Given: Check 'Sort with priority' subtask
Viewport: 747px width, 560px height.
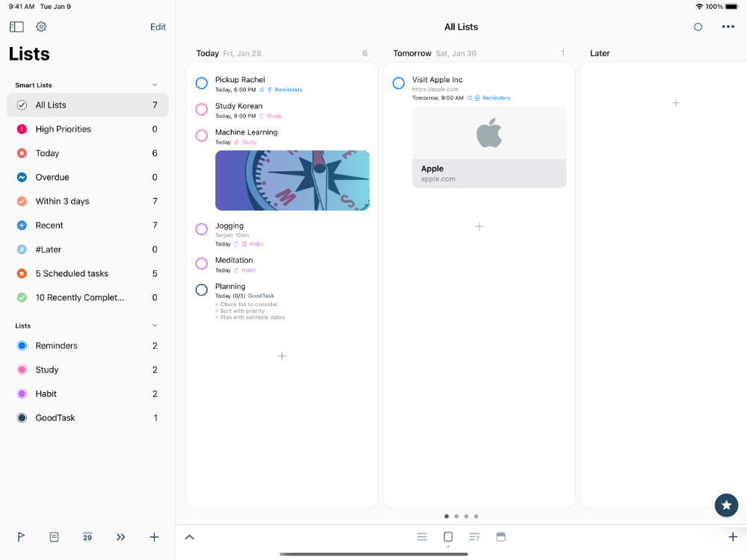Looking at the screenshot, I should point(217,311).
